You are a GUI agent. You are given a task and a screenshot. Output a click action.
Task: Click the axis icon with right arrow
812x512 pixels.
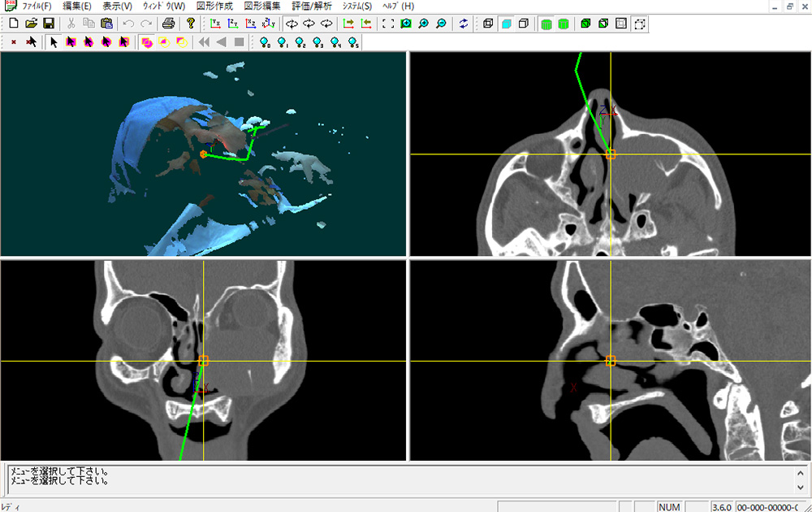tap(348, 24)
